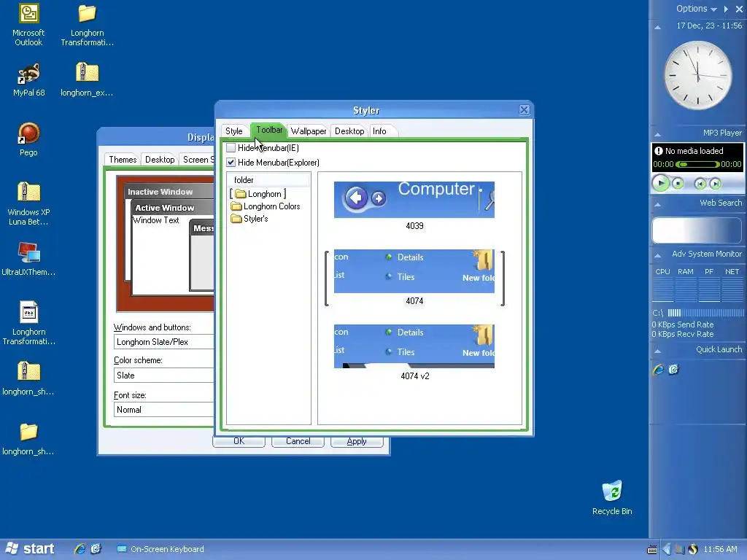Open the Wallpaper tab in Styler
The width and height of the screenshot is (747, 560).
coord(309,131)
